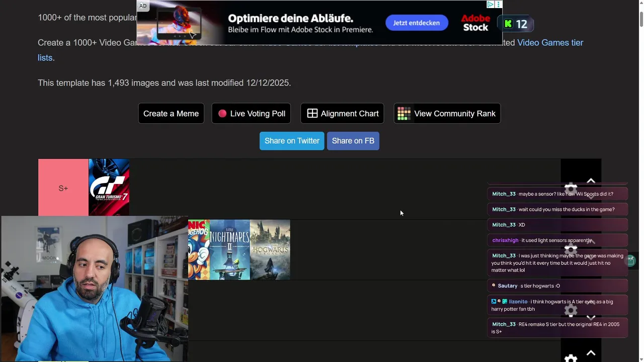
Task: Click the lizonito username in chat
Action: point(518,302)
